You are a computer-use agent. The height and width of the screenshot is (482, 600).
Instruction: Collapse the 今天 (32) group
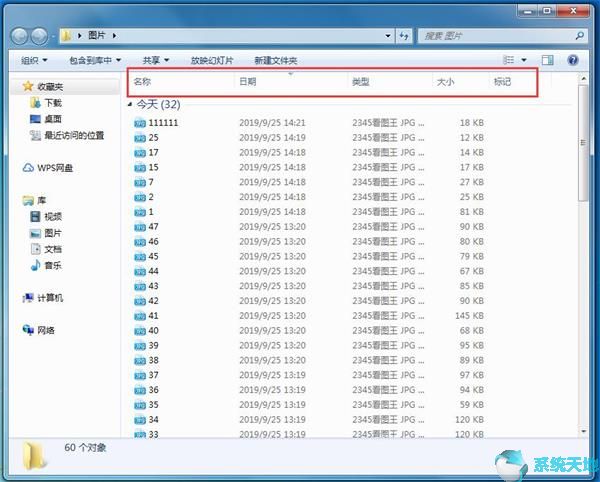[x=131, y=104]
